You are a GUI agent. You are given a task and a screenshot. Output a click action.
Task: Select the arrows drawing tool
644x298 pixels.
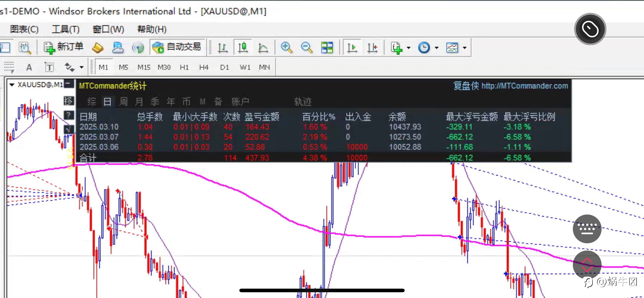coord(69,67)
